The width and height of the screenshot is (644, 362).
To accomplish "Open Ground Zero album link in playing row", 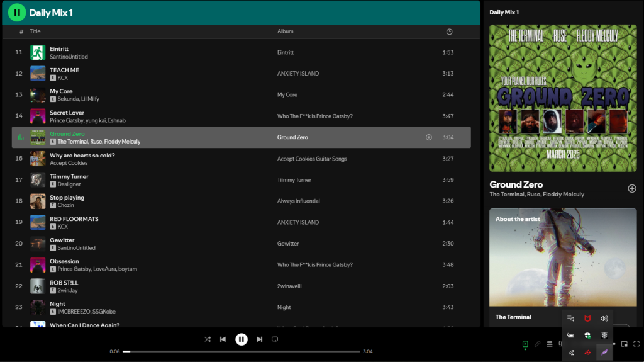I will click(292, 137).
